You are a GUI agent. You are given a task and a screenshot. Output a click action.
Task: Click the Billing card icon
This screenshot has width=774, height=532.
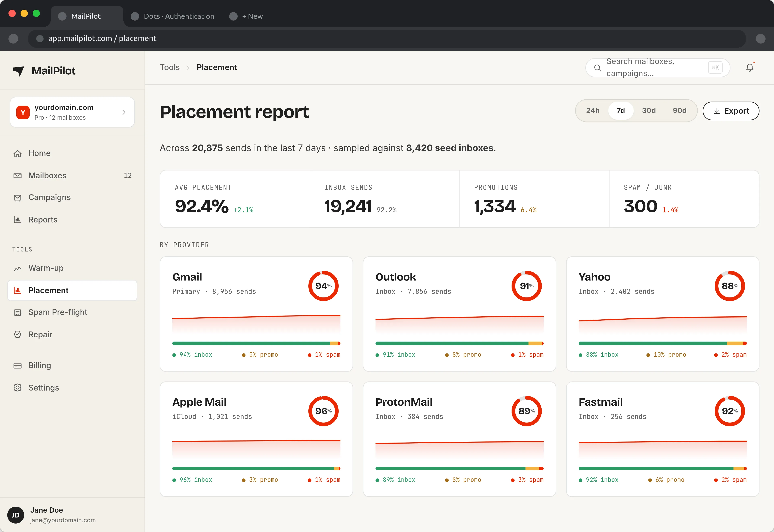(17, 366)
